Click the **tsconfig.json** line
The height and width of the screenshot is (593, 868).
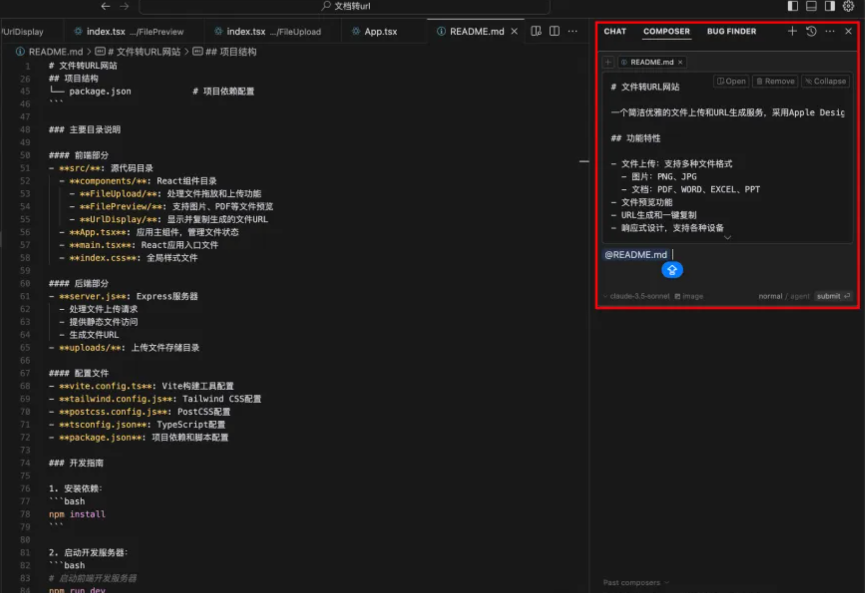click(x=137, y=424)
